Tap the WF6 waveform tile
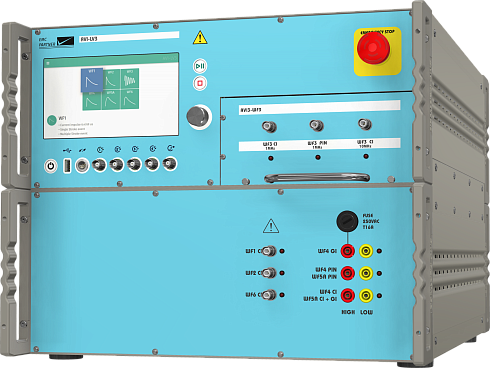 [x=130, y=99]
